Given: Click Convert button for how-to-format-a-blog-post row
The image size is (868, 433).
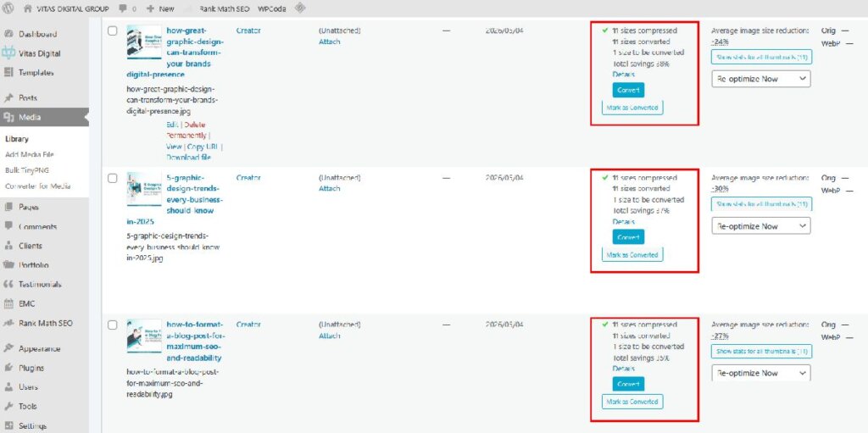Looking at the screenshot, I should (628, 384).
